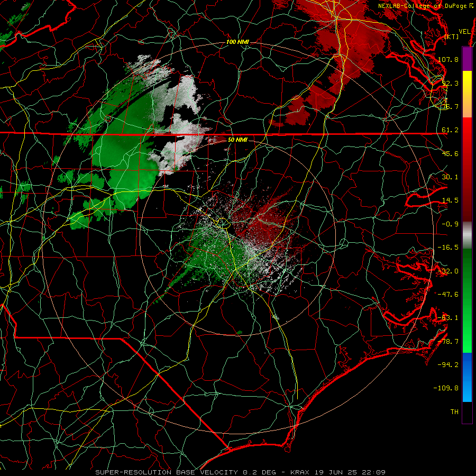Click the 107.8 legend value
Viewport: 476px width, 476px height.
[448, 59]
